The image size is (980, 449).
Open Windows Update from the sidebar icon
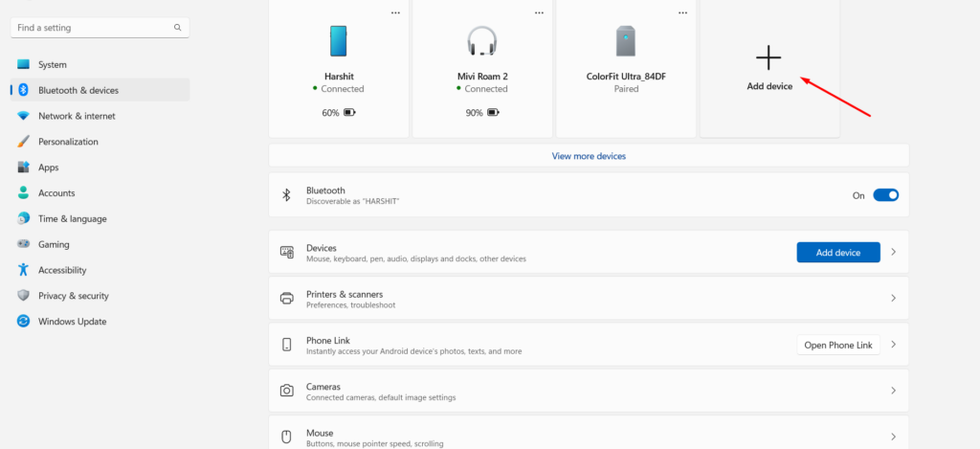point(23,322)
